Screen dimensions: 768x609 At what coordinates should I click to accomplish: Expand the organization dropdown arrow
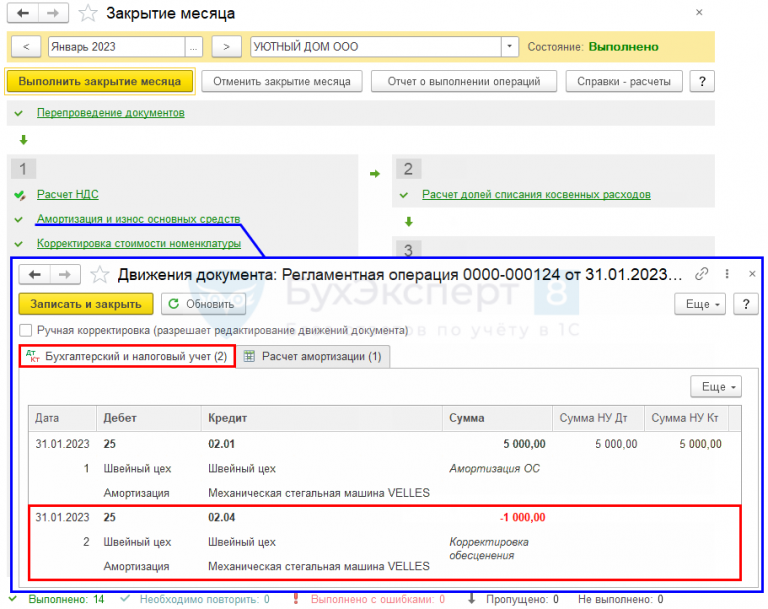coord(509,47)
